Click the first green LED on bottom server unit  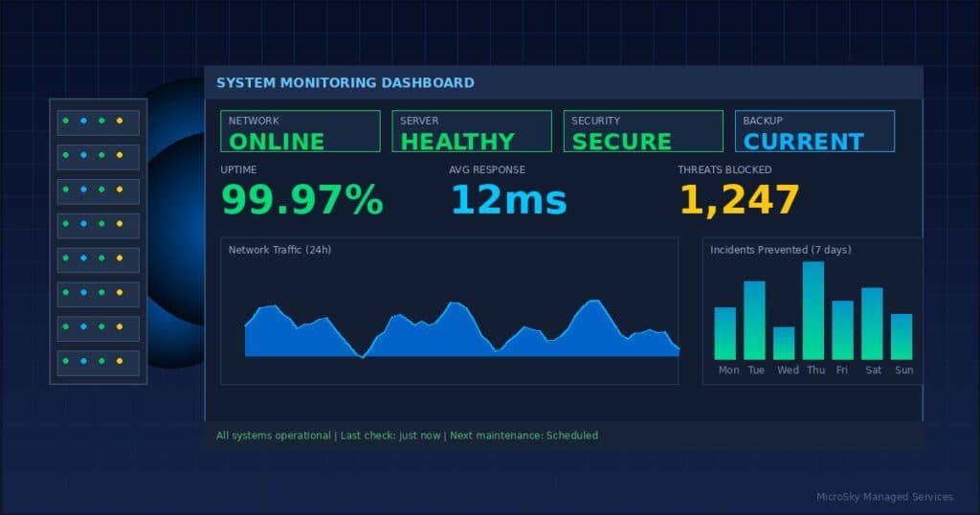pyautogui.click(x=66, y=361)
